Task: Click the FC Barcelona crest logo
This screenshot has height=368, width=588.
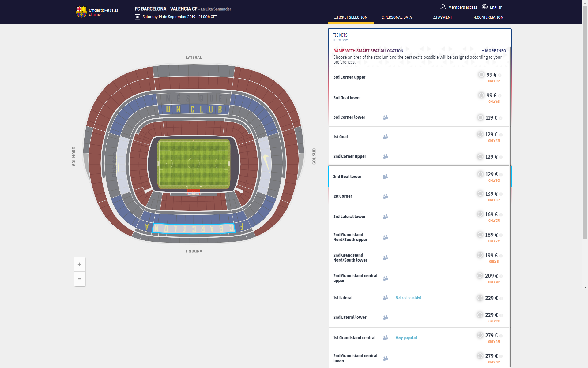Action: click(81, 12)
